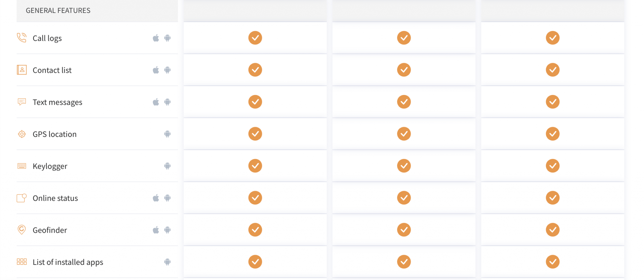Click first column checkmark for Call logs
The height and width of the screenshot is (280, 644).
click(x=255, y=38)
